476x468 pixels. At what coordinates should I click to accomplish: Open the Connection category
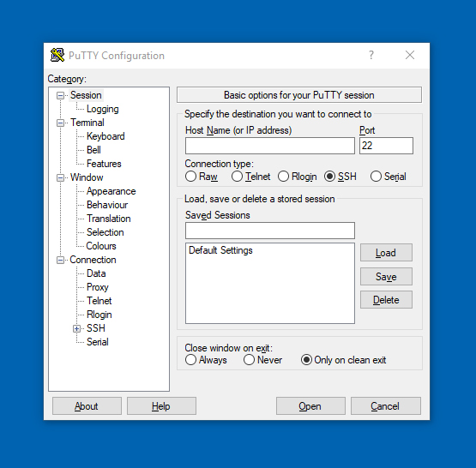pyautogui.click(x=93, y=260)
